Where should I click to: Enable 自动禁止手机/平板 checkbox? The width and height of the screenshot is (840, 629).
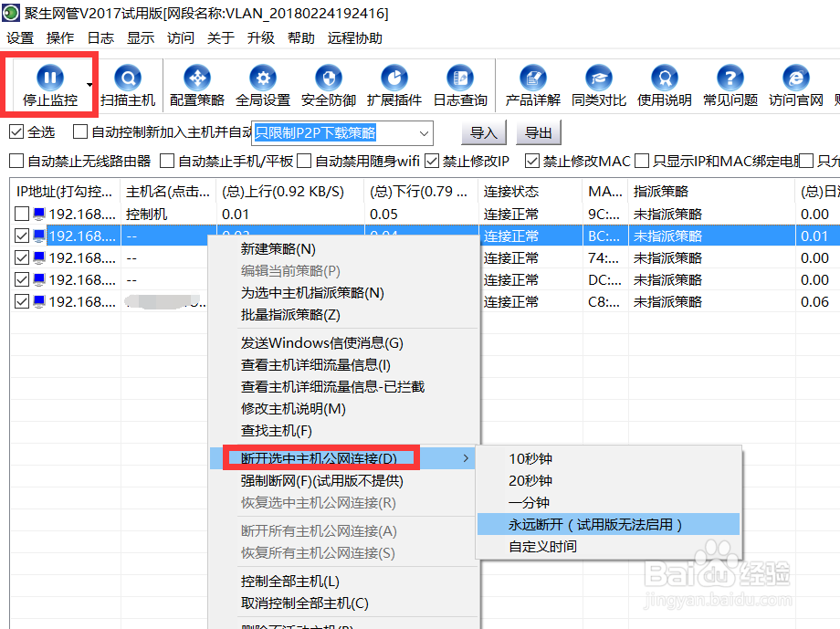(167, 161)
